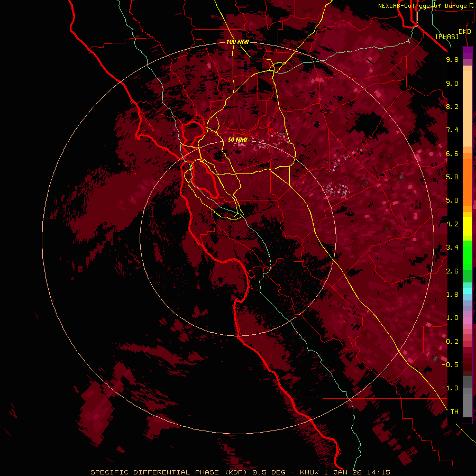This screenshot has height=476, width=476.
Task: Click the [PHAS] units label
Action: [x=447, y=36]
